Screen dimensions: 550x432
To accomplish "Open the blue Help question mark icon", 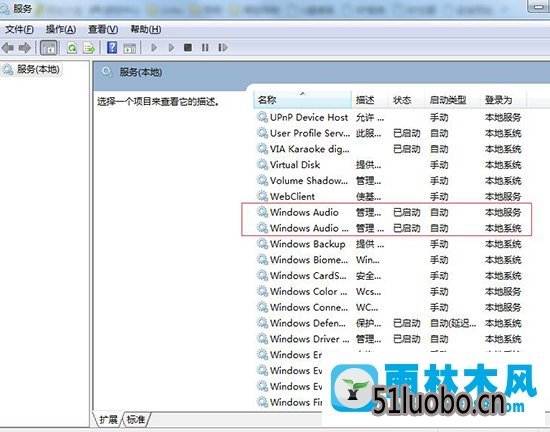I will (112, 47).
